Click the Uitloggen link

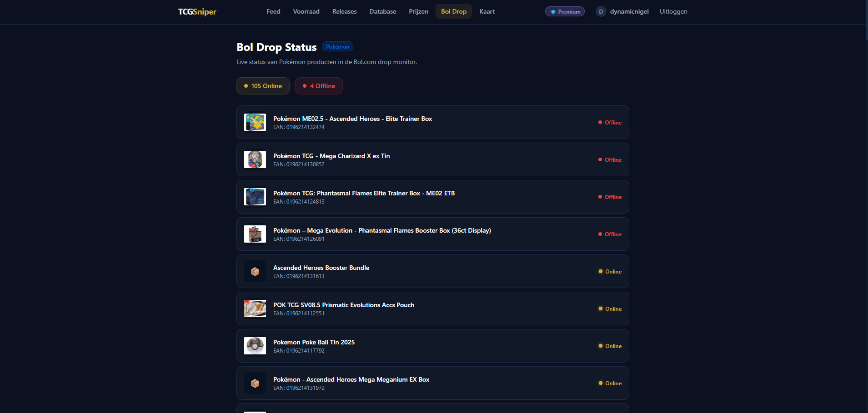673,12
